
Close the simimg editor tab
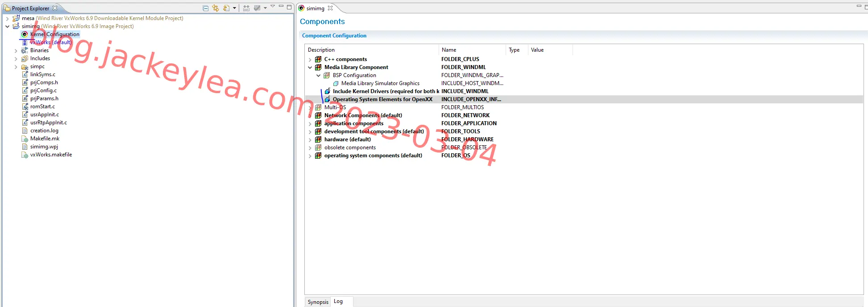click(x=330, y=8)
